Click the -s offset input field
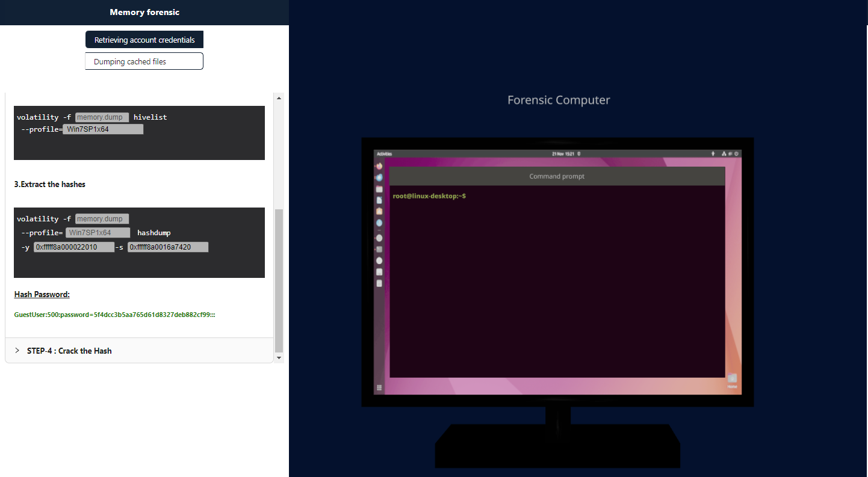 coord(167,247)
